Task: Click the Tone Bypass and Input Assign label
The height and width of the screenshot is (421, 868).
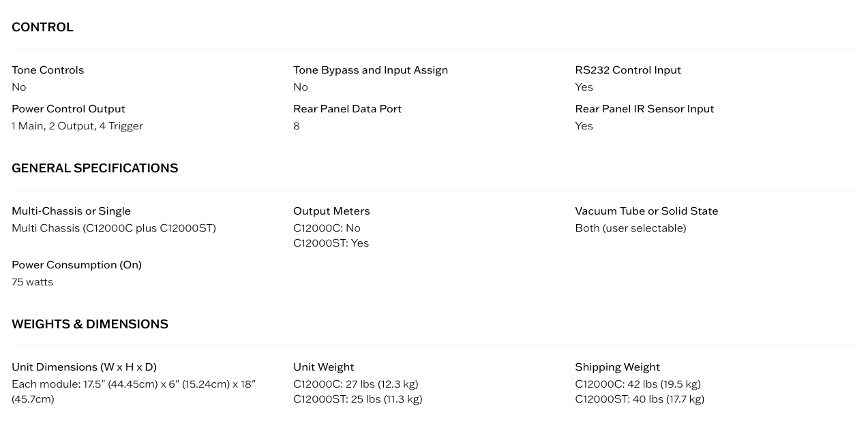Action: coord(370,70)
